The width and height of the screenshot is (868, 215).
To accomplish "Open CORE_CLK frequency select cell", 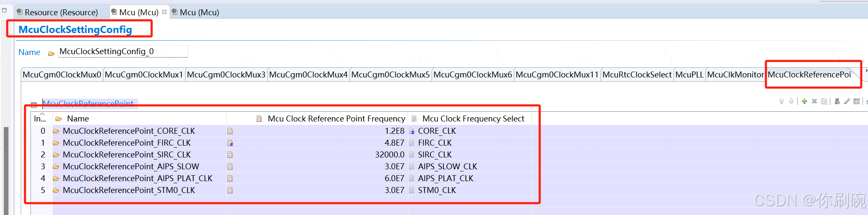I will click(x=469, y=131).
